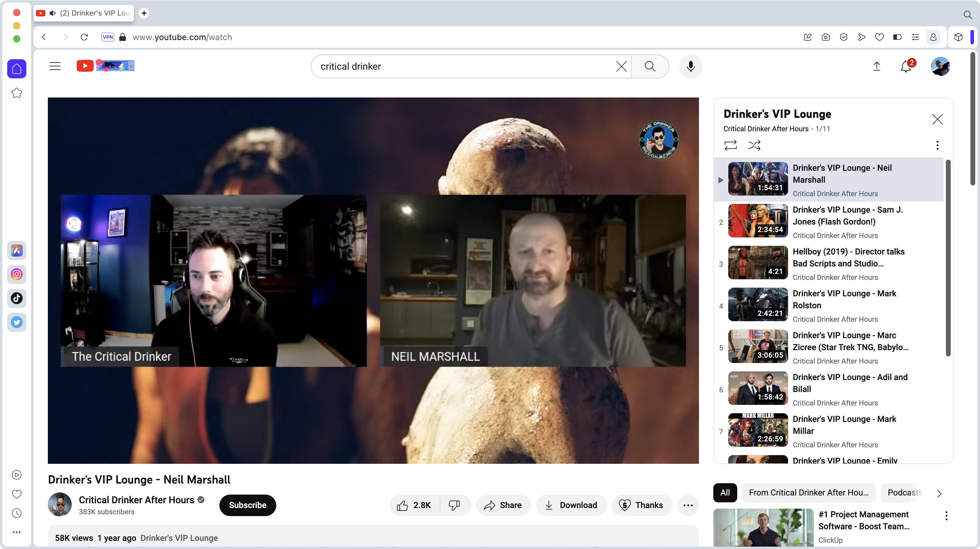Play Sam J. Jones playlist video
Screen dimensions: 980x549
click(x=829, y=222)
